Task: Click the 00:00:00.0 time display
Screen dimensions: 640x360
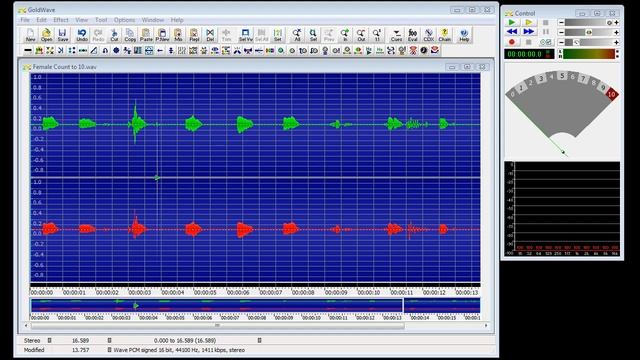Action: [x=529, y=54]
